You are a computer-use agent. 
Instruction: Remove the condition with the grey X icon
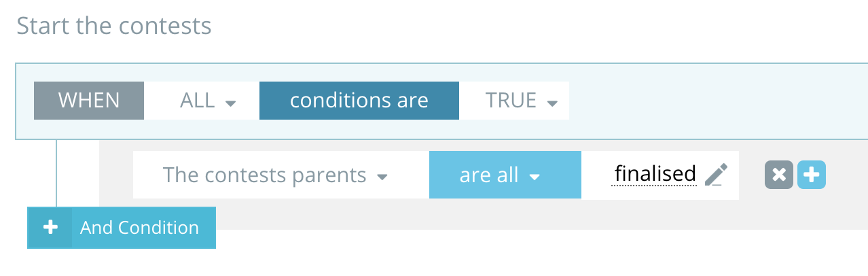779,175
